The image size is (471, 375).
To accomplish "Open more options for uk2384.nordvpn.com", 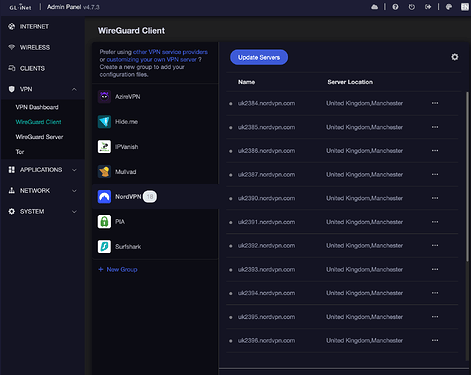I will click(435, 103).
